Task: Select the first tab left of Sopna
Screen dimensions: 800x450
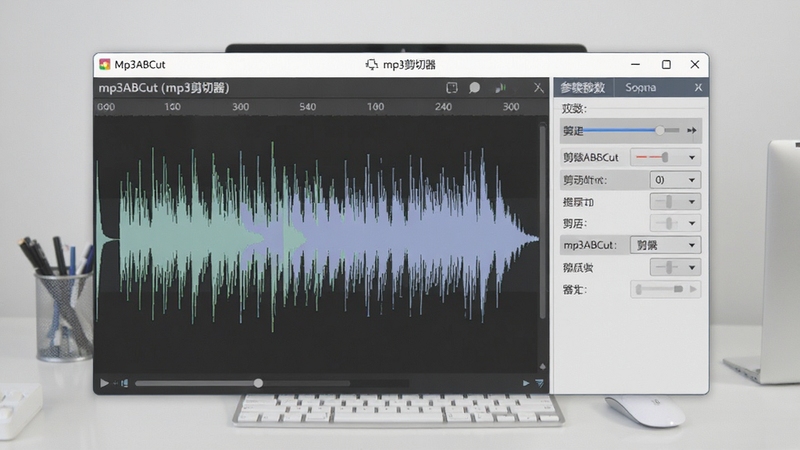Action: point(583,88)
